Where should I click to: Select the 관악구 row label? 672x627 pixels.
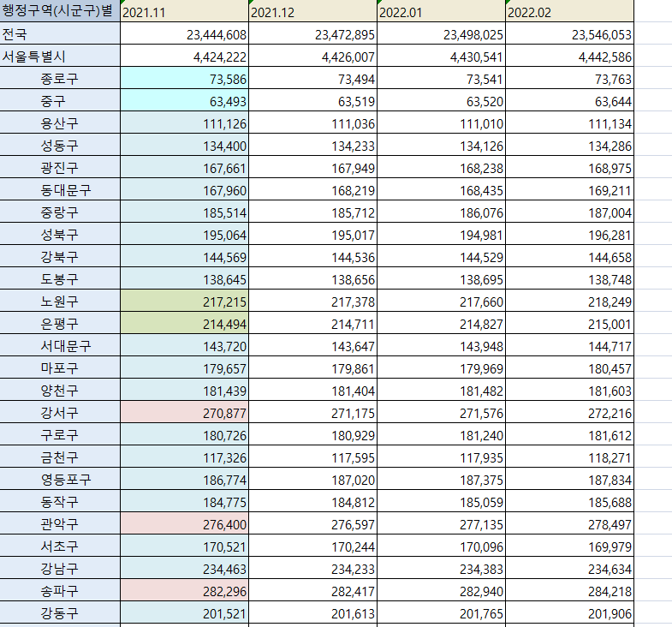(60, 523)
